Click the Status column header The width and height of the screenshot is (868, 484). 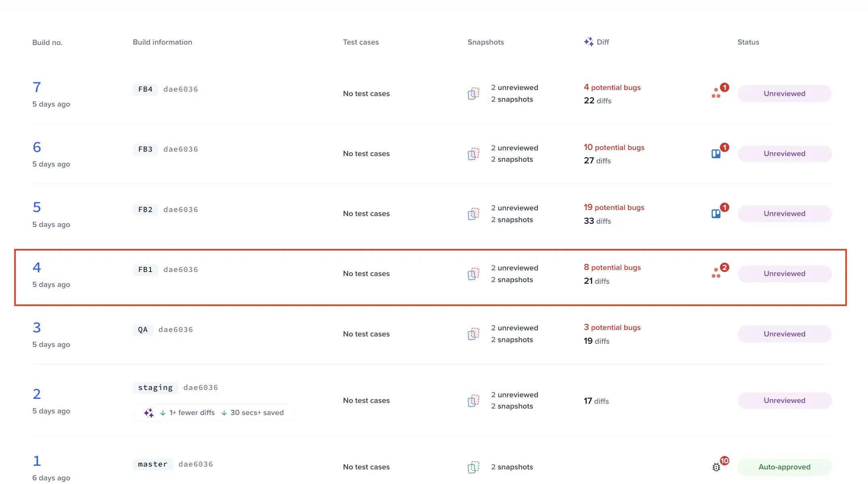(x=748, y=42)
